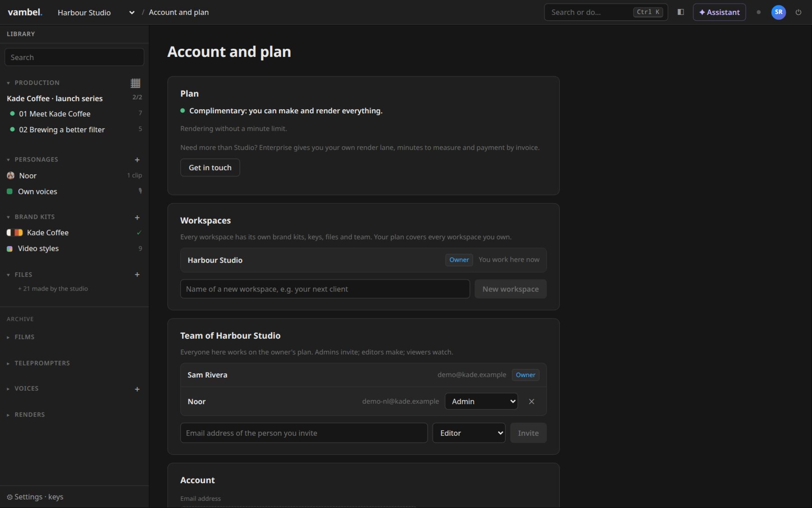Open the Editor role dropdown for invites

point(469,433)
